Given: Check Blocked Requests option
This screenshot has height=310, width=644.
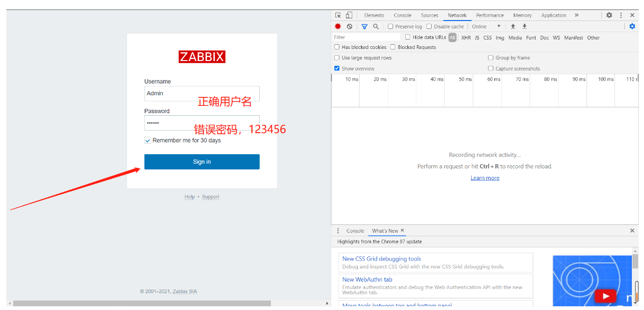Looking at the screenshot, I should 393,47.
